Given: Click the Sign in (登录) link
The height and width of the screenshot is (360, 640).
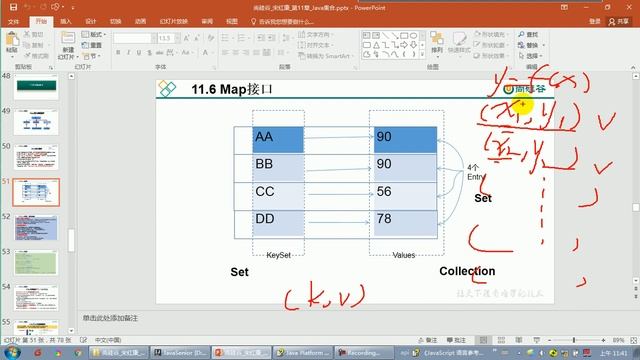Looking at the screenshot, I should (595, 22).
